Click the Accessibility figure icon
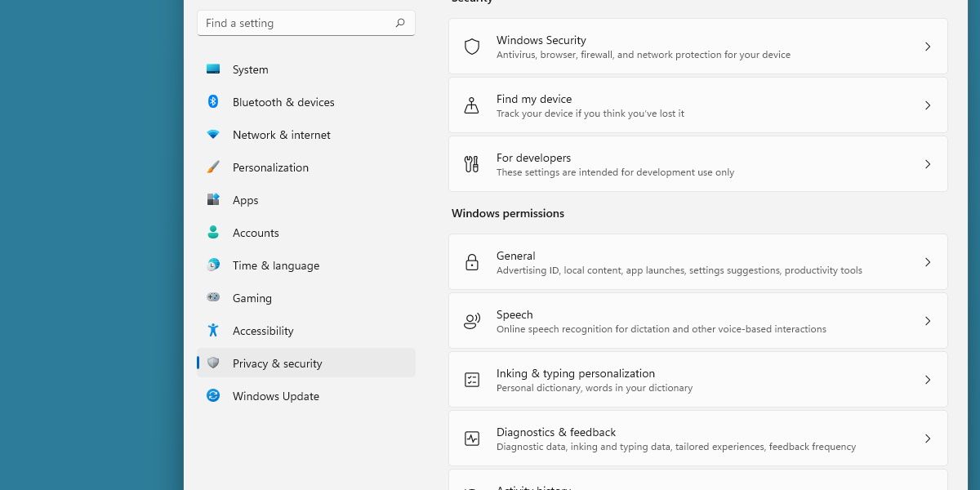Image resolution: width=980 pixels, height=490 pixels. [213, 331]
